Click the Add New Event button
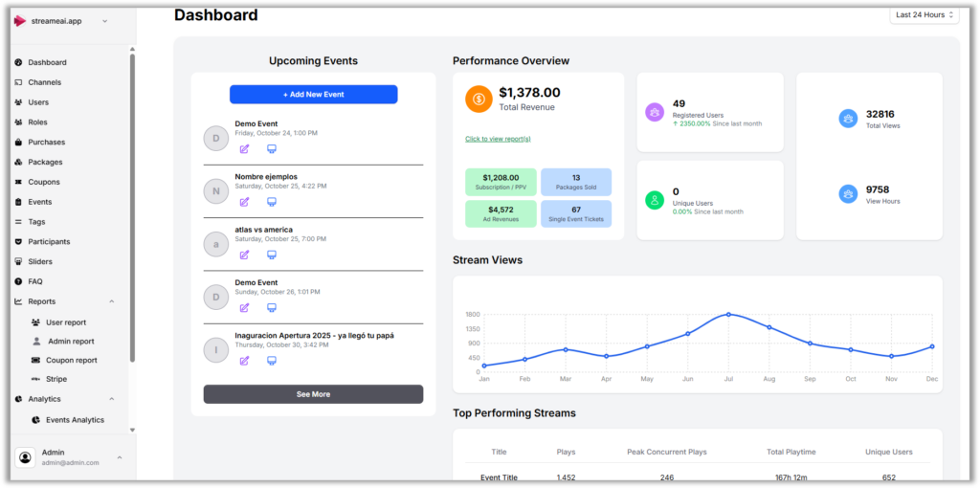980x488 pixels. [313, 95]
